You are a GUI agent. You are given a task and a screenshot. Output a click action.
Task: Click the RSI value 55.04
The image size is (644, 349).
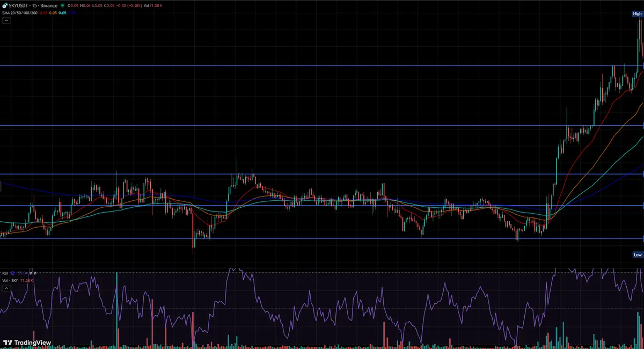pyautogui.click(x=23, y=273)
